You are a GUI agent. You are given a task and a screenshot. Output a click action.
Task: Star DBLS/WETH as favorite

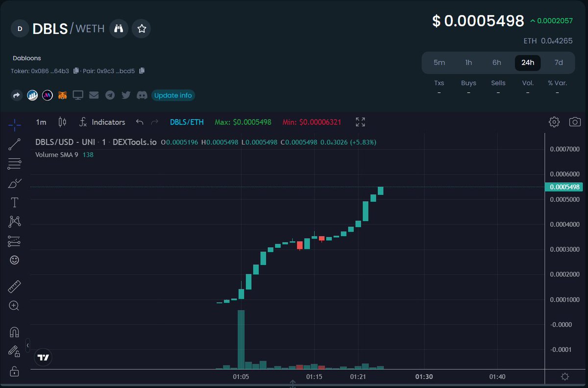click(141, 28)
